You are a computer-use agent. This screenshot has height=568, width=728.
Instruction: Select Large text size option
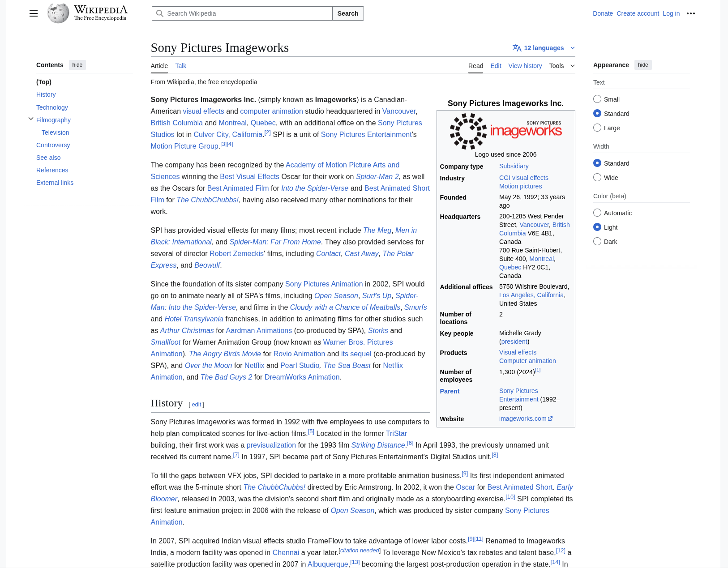point(597,128)
